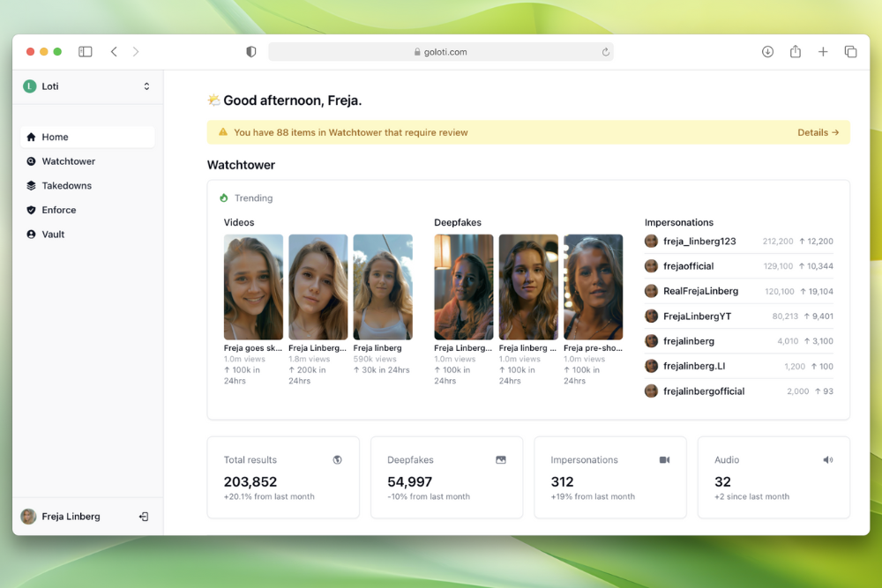The image size is (882, 588).
Task: Click the green Loti logo badge
Action: coord(31,86)
